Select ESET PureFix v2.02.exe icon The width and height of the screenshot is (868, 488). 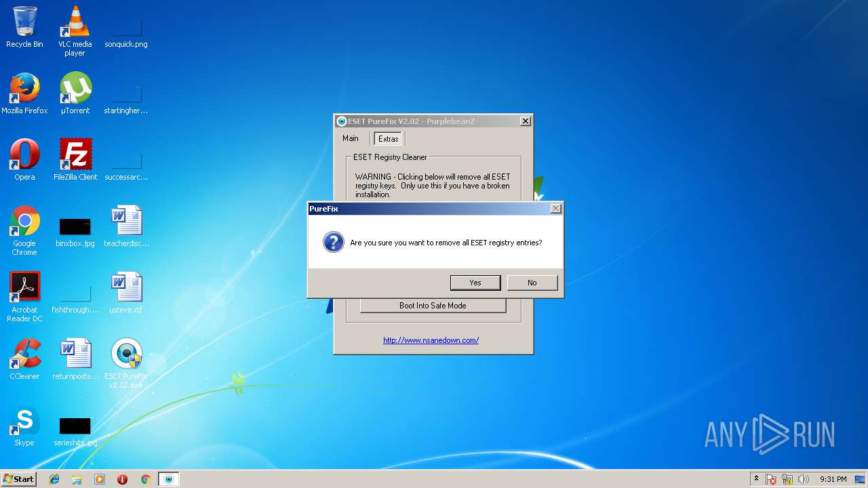(x=126, y=363)
